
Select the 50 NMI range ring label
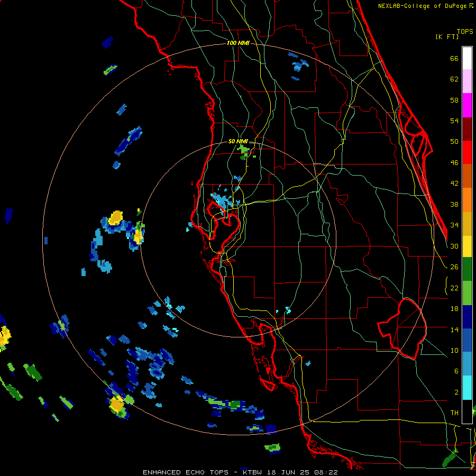pos(238,141)
